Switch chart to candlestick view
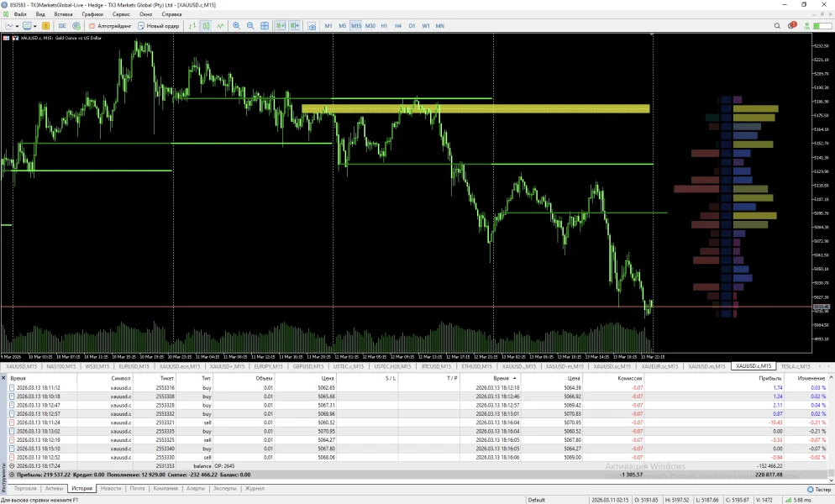 point(207,26)
